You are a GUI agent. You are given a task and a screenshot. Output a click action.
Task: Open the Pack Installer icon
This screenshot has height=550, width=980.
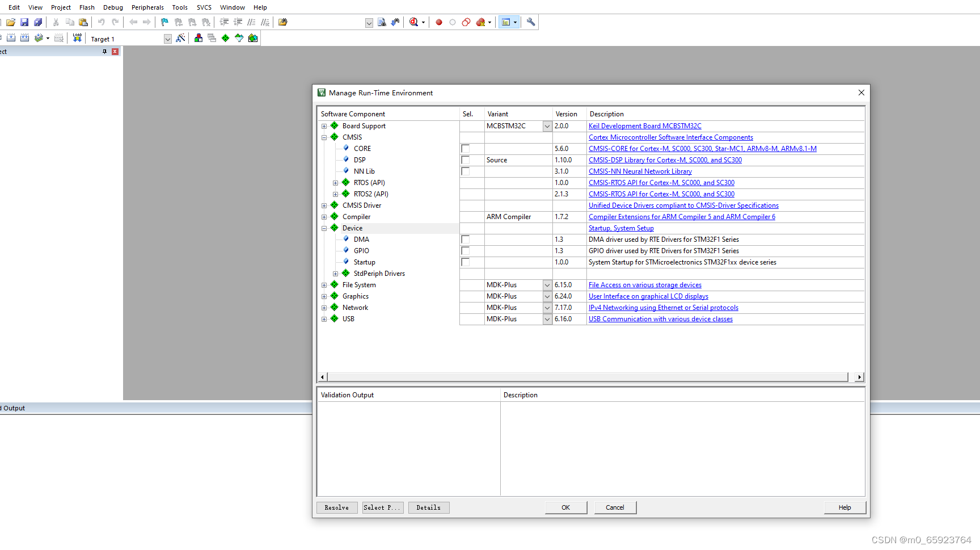(253, 38)
